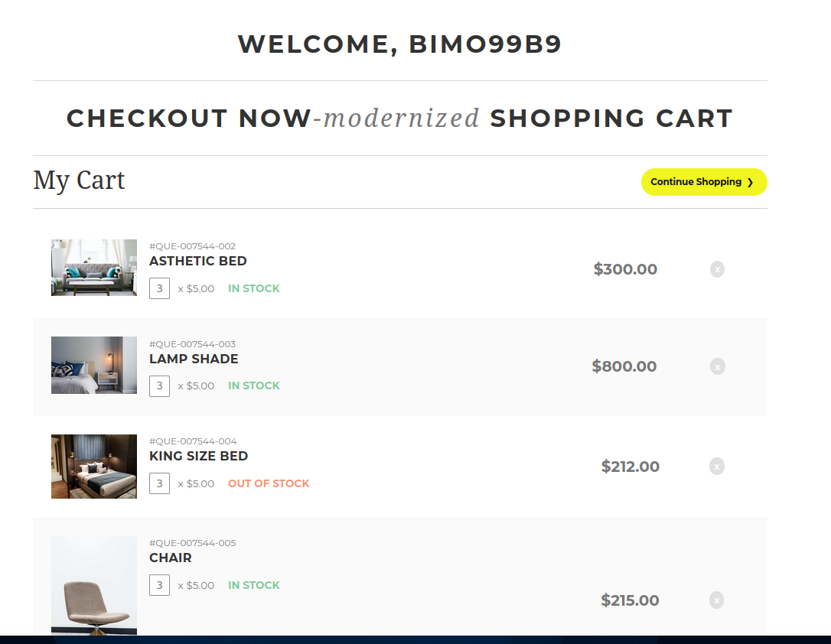Image resolution: width=831 pixels, height=644 pixels.
Task: Click the Lamp Shade product image
Action: (x=94, y=365)
